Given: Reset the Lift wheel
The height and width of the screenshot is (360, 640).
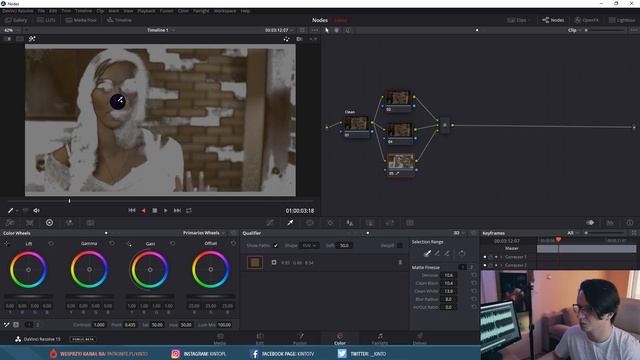Looking at the screenshot, I should pyautogui.click(x=51, y=244).
